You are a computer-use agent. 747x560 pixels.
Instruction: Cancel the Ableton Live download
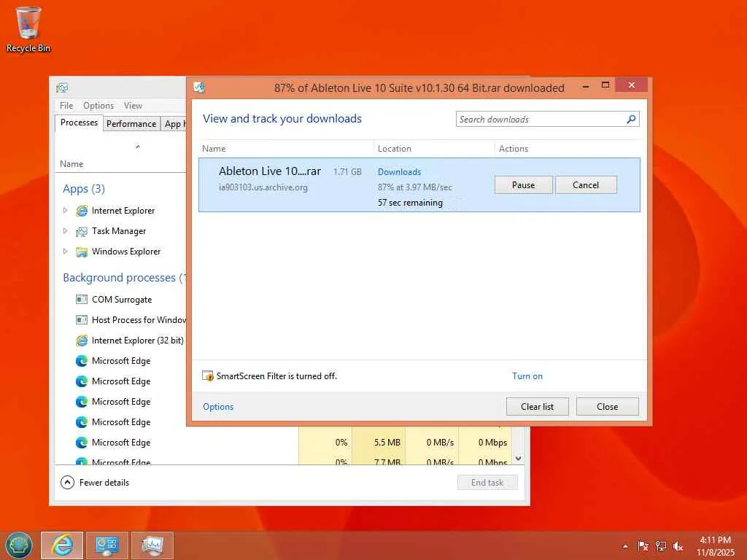click(586, 184)
